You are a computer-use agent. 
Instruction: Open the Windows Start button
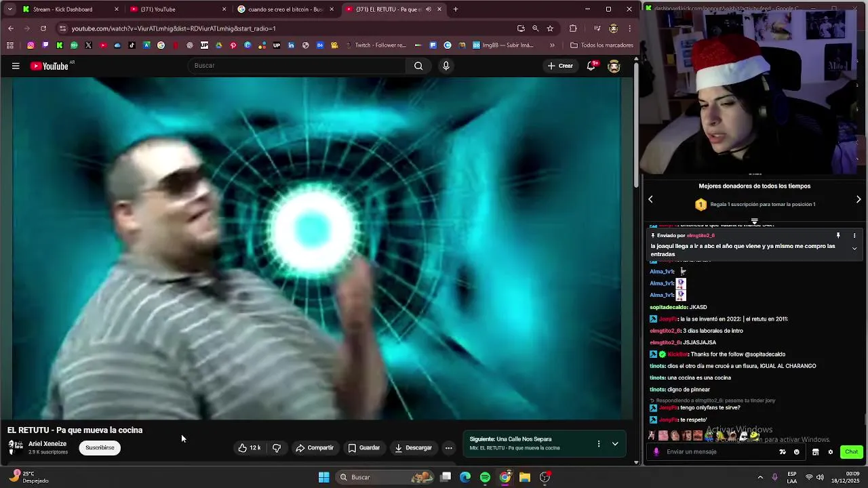point(324,477)
